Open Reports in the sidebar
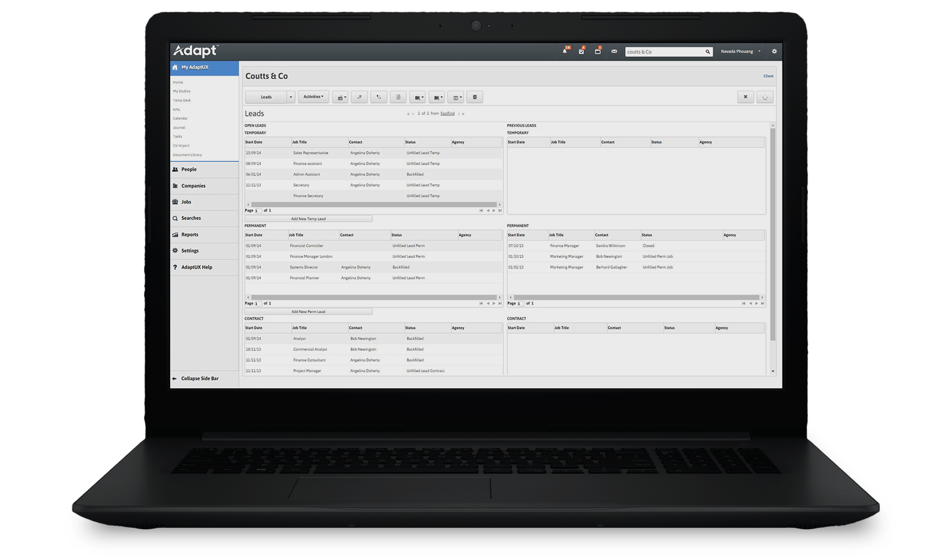This screenshot has width=952, height=560. [x=204, y=235]
